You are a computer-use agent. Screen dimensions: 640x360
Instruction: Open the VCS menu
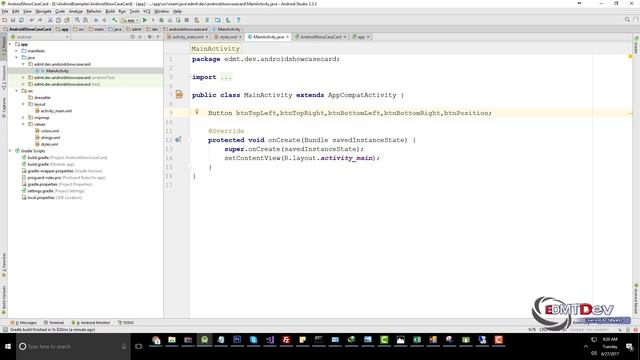tap(147, 11)
